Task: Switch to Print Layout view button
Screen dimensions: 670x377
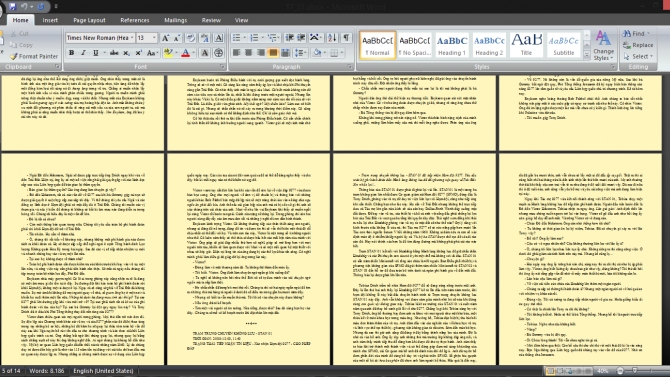Action: point(550,371)
